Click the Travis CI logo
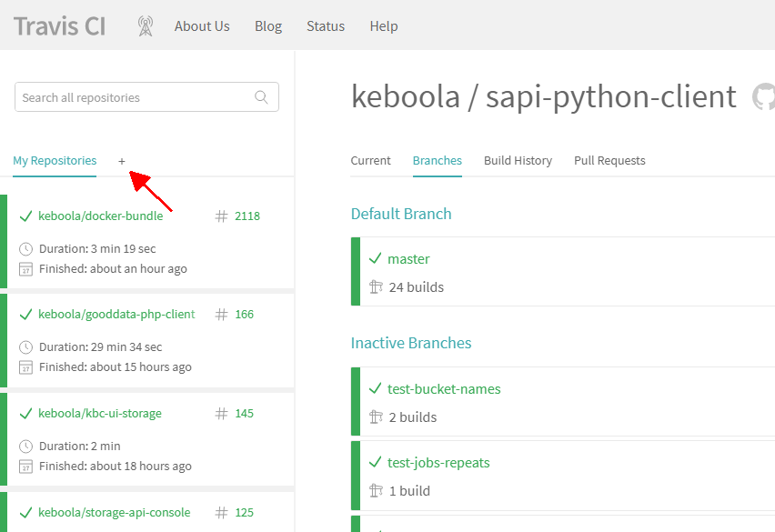The width and height of the screenshot is (775, 532). pos(59,26)
